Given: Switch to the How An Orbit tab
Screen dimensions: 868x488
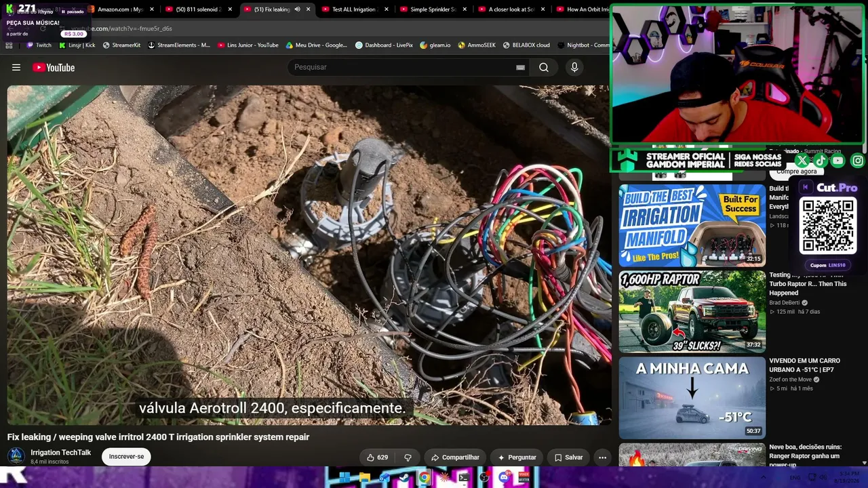Looking at the screenshot, I should click(582, 9).
